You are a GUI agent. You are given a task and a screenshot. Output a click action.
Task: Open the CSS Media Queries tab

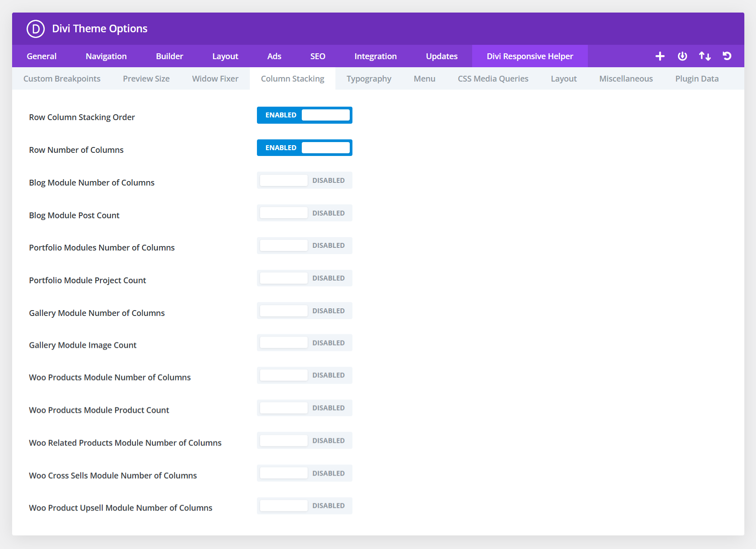[x=492, y=78]
